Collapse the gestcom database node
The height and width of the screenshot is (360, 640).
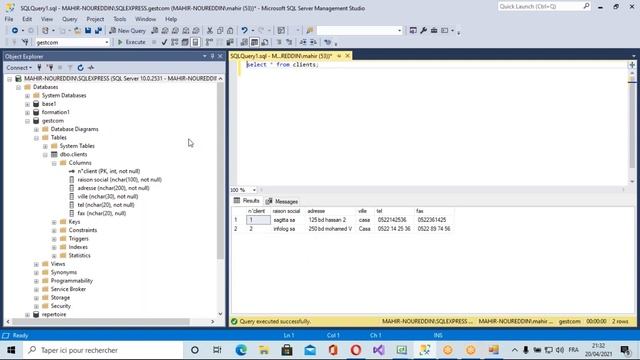(x=27, y=121)
